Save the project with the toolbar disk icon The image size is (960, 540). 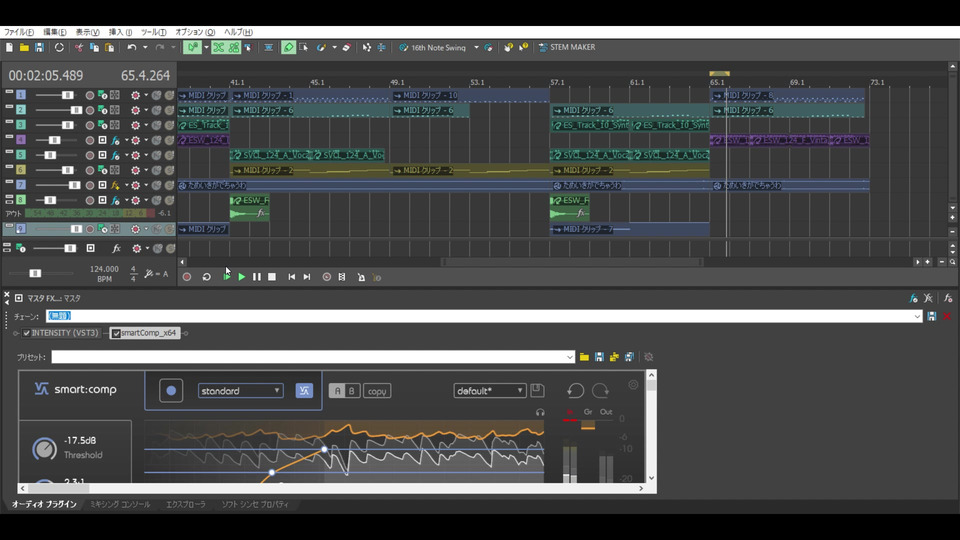pos(39,47)
